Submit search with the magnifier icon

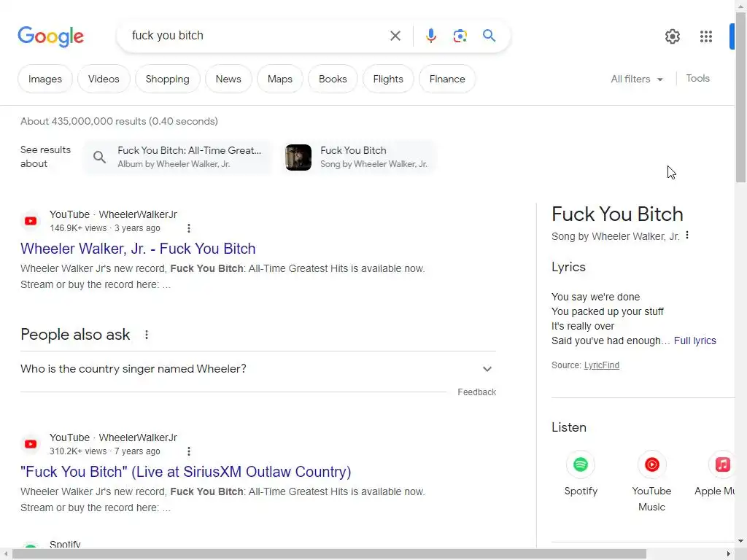coord(489,35)
